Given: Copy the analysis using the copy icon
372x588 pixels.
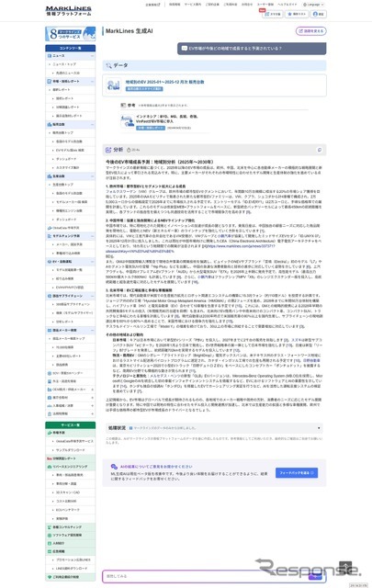Looking at the screenshot, I should pos(320,150).
